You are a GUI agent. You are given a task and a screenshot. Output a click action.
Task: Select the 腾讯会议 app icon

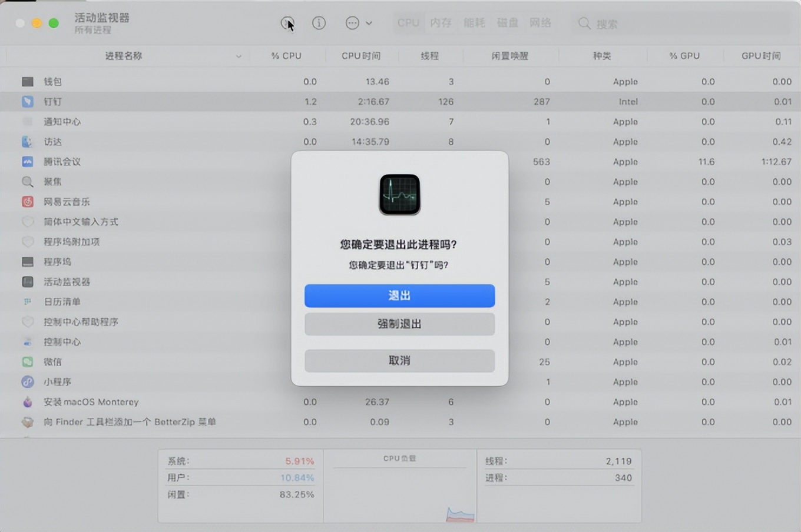[27, 162]
